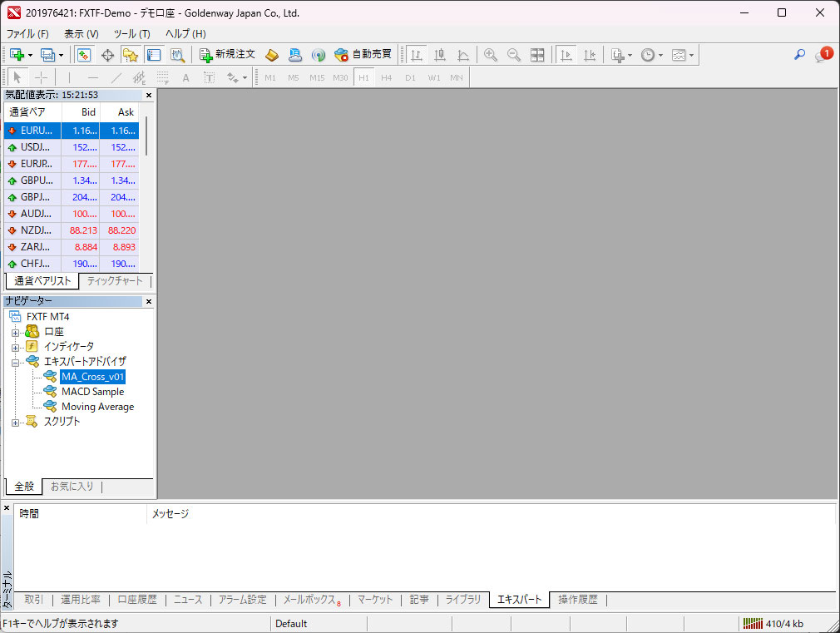The height and width of the screenshot is (633, 840).
Task: Open the Data Window crosshair icon
Action: tap(107, 55)
